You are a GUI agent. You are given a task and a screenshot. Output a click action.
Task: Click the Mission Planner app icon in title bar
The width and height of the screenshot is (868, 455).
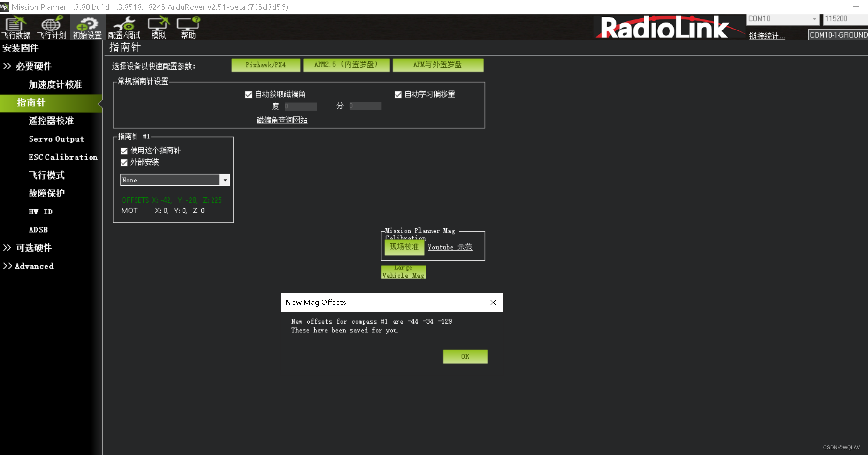(4, 7)
